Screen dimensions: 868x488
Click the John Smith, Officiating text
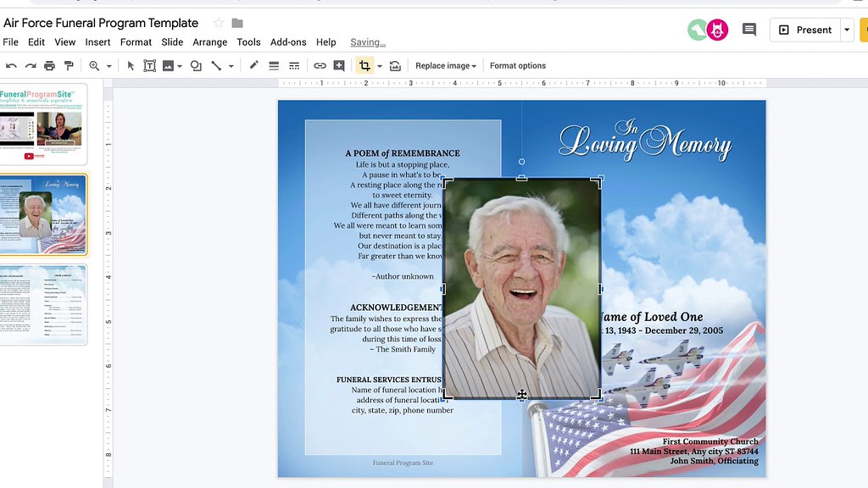[714, 461]
